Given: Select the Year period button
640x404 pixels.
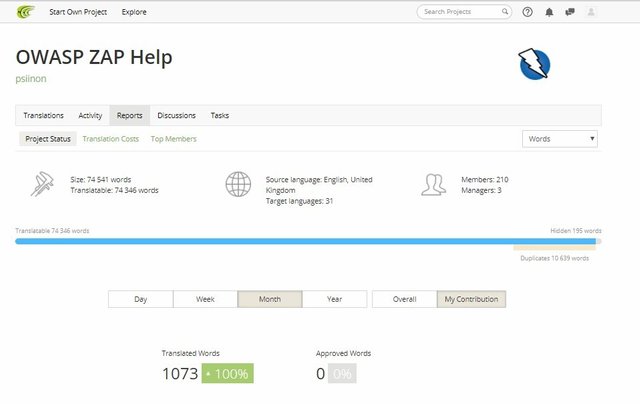Looking at the screenshot, I should [x=334, y=299].
